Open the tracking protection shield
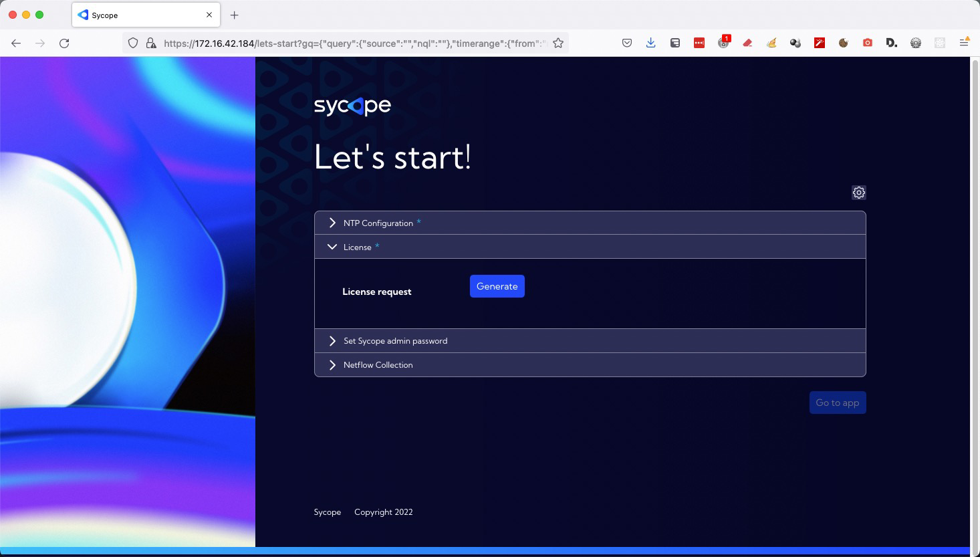Image resolution: width=980 pixels, height=557 pixels. coord(133,43)
